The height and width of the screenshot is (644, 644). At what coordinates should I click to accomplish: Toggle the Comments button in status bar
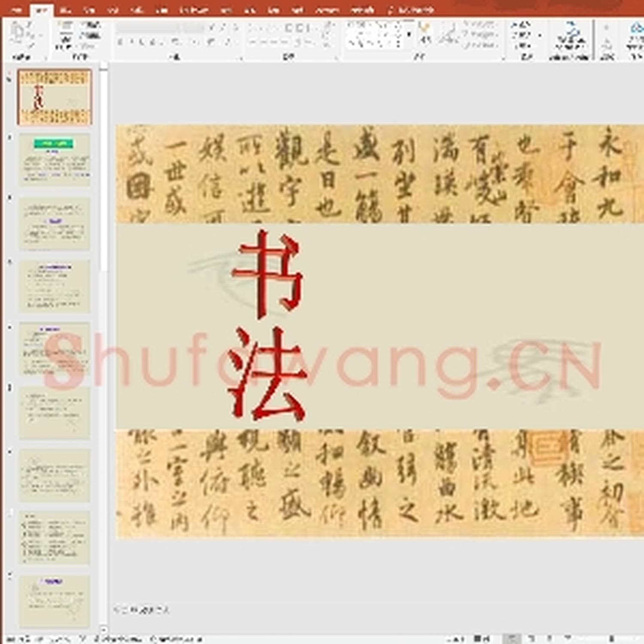click(483, 639)
